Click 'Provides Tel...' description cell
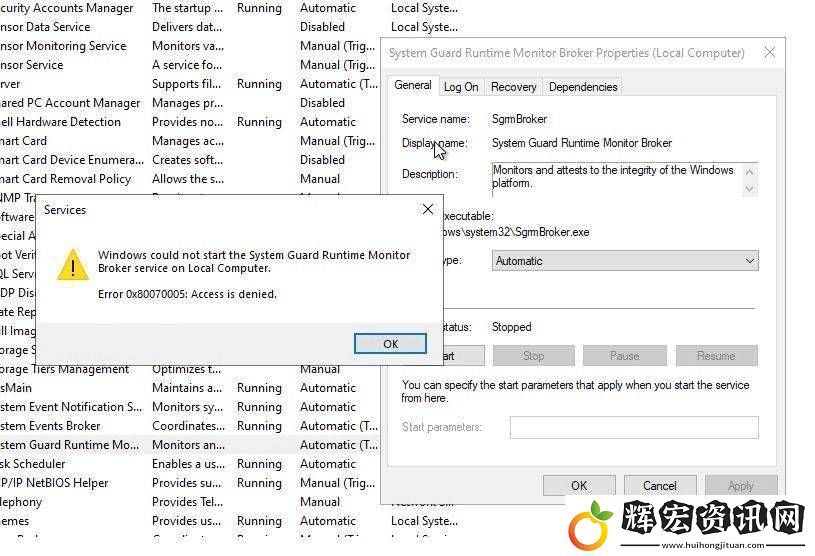 (187, 502)
